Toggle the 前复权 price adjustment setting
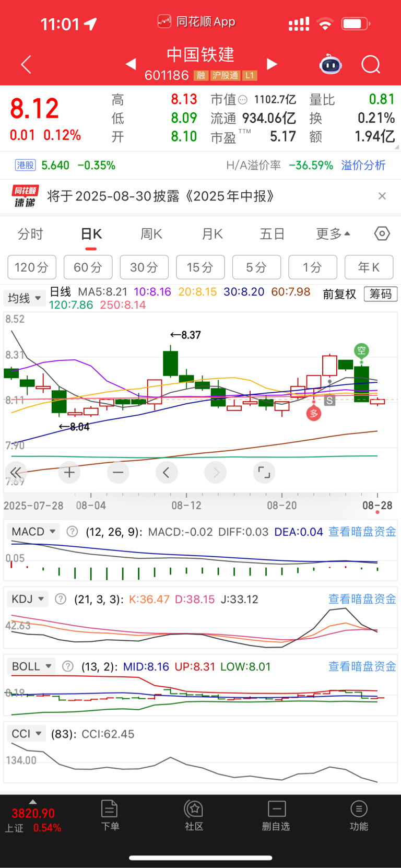Screen dimensions: 401x868 (339, 294)
